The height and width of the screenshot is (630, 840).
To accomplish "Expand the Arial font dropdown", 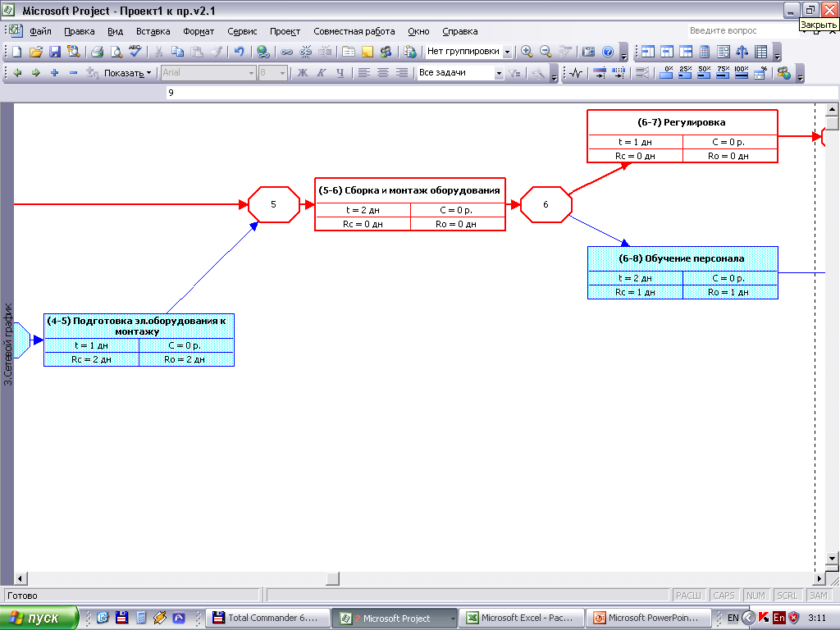I will pyautogui.click(x=251, y=73).
